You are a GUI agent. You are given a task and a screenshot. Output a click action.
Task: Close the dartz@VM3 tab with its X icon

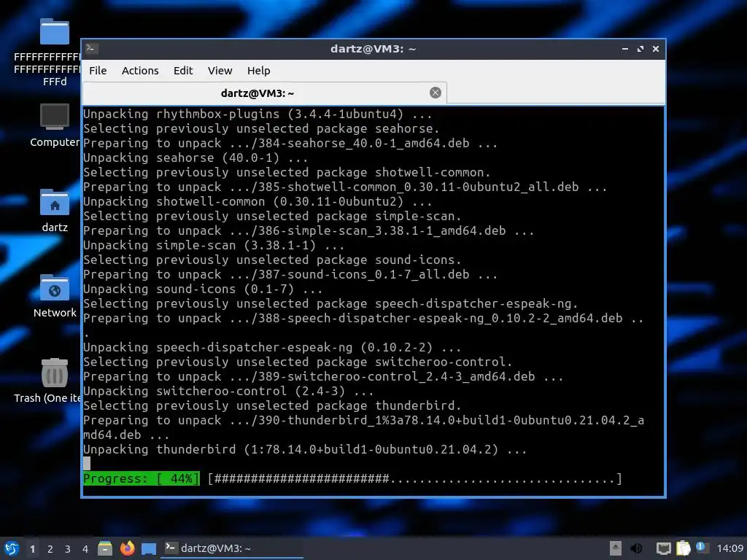pos(435,93)
